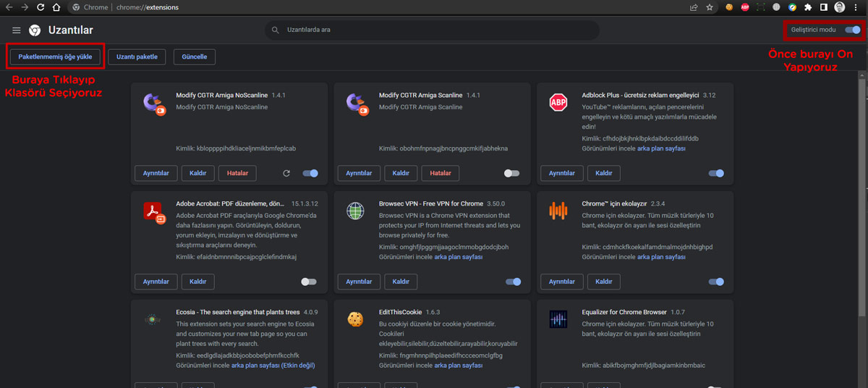Open Ayrıntılar for Modify CGTR Amiga NoScanline

tap(156, 173)
